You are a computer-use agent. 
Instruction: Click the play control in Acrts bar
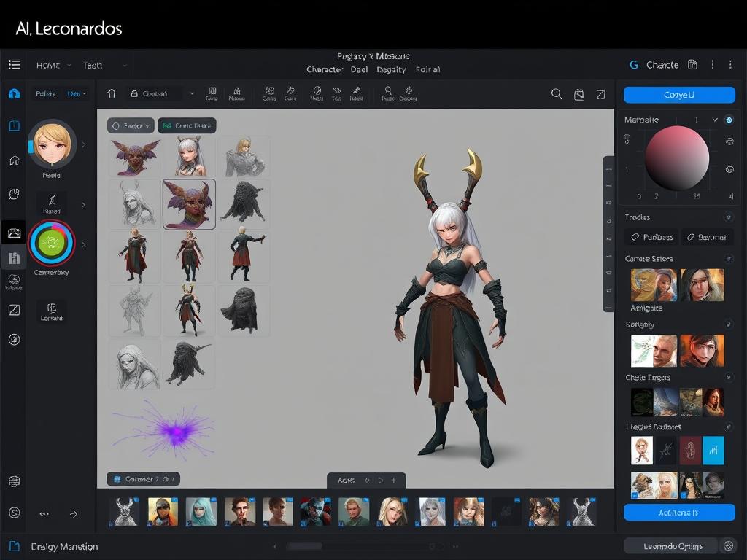tap(380, 480)
